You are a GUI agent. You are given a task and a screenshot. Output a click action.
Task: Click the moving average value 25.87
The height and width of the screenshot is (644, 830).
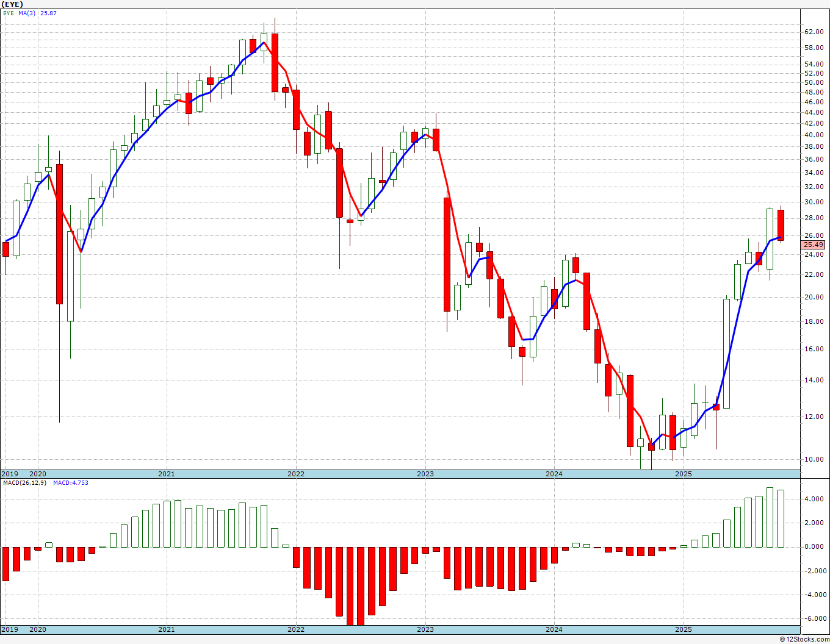(48, 13)
